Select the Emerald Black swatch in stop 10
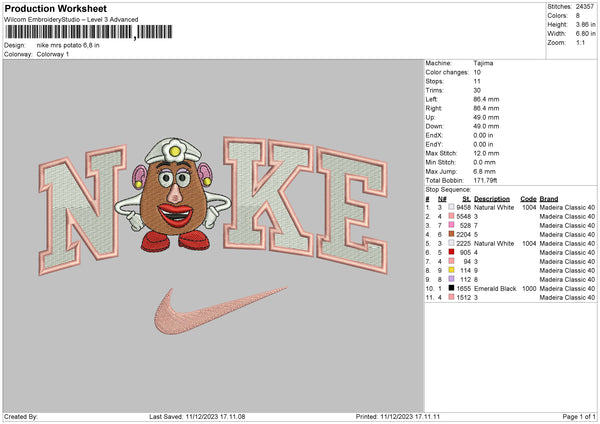600x424 pixels. tap(452, 288)
